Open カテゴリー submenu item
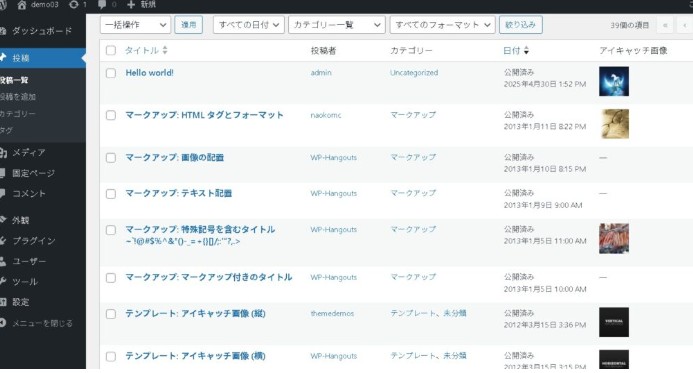This screenshot has height=373, width=693. (18, 114)
